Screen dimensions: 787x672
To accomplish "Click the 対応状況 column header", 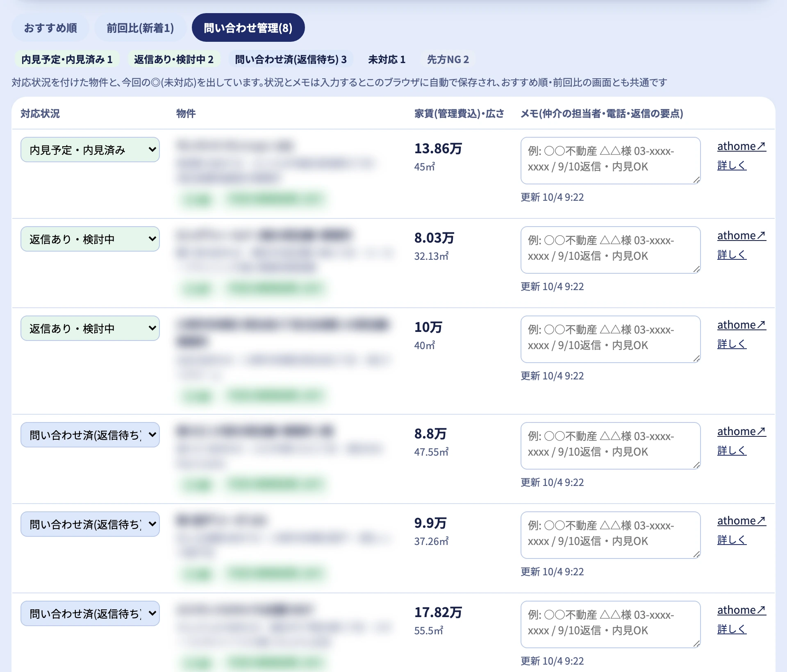I will 40,114.
